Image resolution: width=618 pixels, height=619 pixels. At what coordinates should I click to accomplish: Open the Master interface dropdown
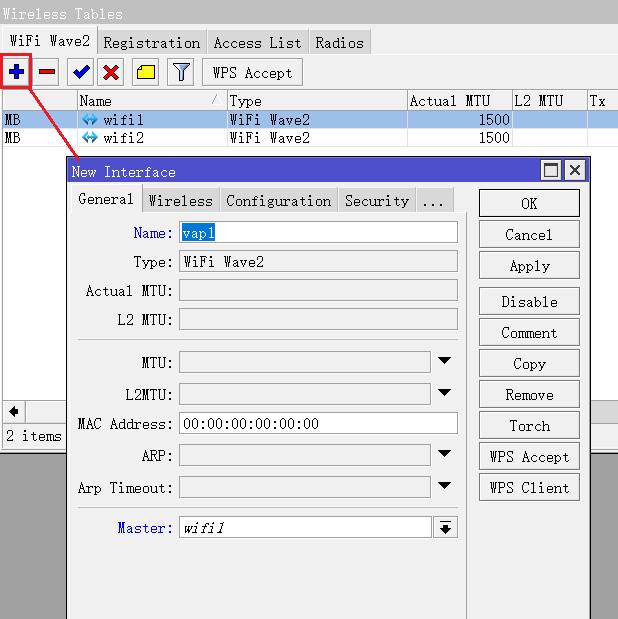click(x=445, y=527)
